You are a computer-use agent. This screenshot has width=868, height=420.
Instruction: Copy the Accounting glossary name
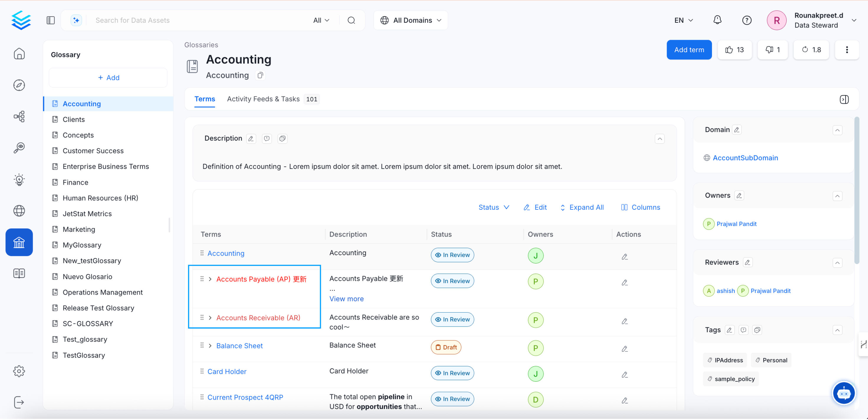pos(260,75)
